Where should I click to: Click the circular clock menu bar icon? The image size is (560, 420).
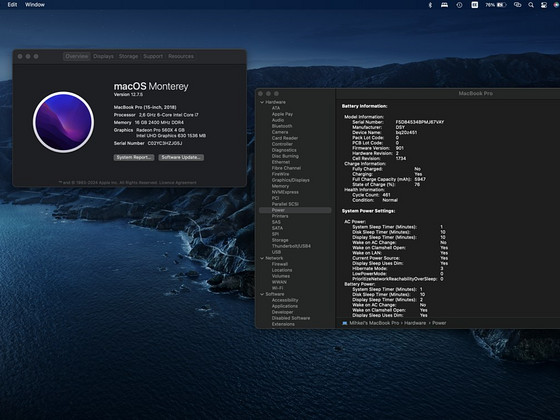[x=459, y=5]
